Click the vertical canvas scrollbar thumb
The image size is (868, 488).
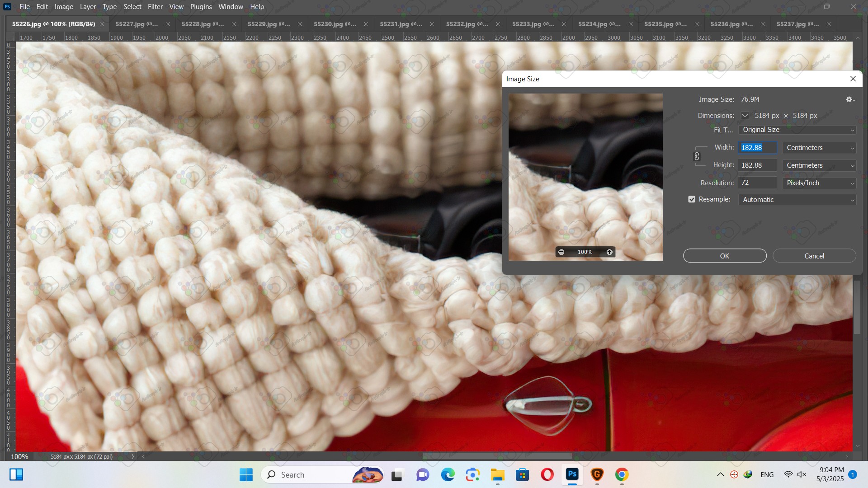point(857,307)
